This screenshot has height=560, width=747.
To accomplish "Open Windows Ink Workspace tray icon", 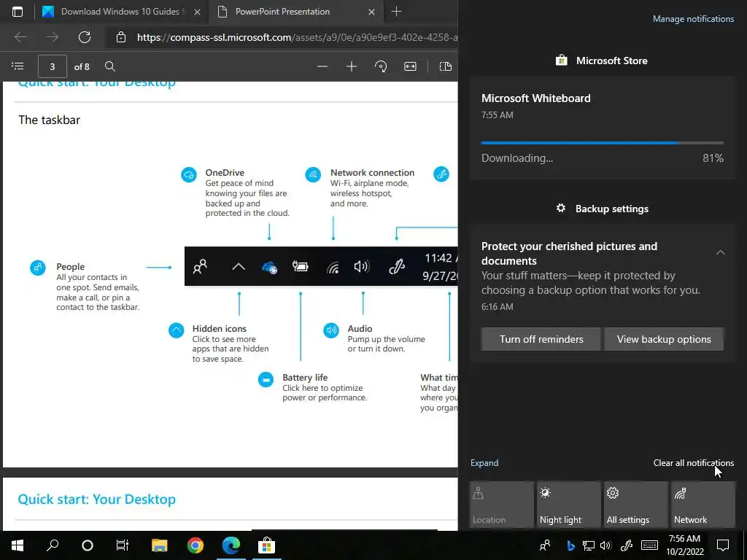I will coord(627,545).
